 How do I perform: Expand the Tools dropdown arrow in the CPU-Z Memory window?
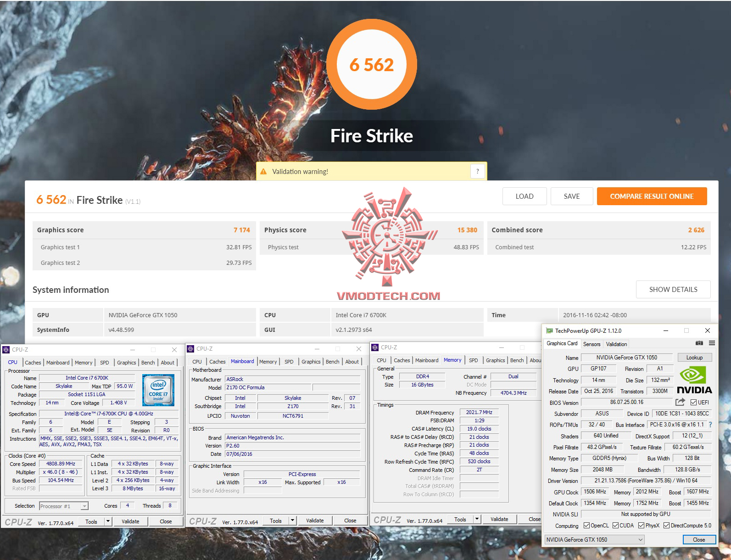477,519
